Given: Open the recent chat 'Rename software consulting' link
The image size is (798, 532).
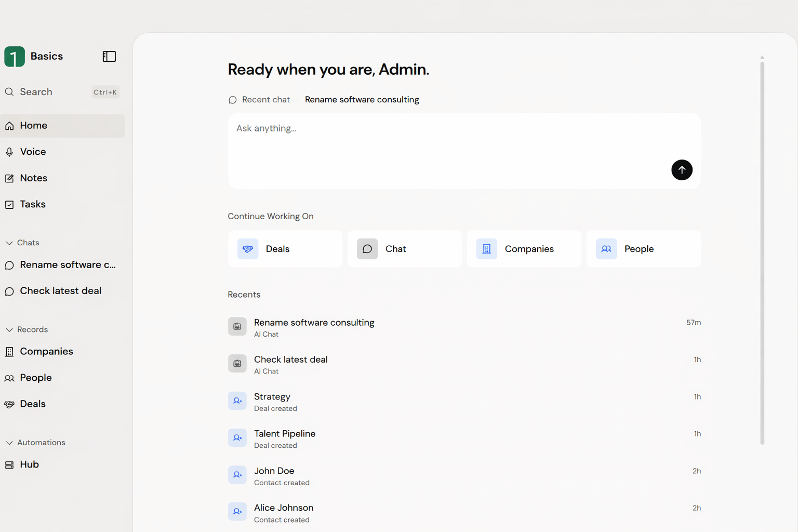Looking at the screenshot, I should coord(362,100).
